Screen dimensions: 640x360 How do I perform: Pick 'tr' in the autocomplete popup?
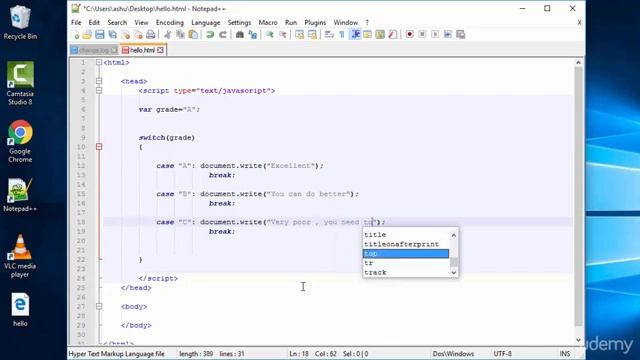(x=406, y=263)
